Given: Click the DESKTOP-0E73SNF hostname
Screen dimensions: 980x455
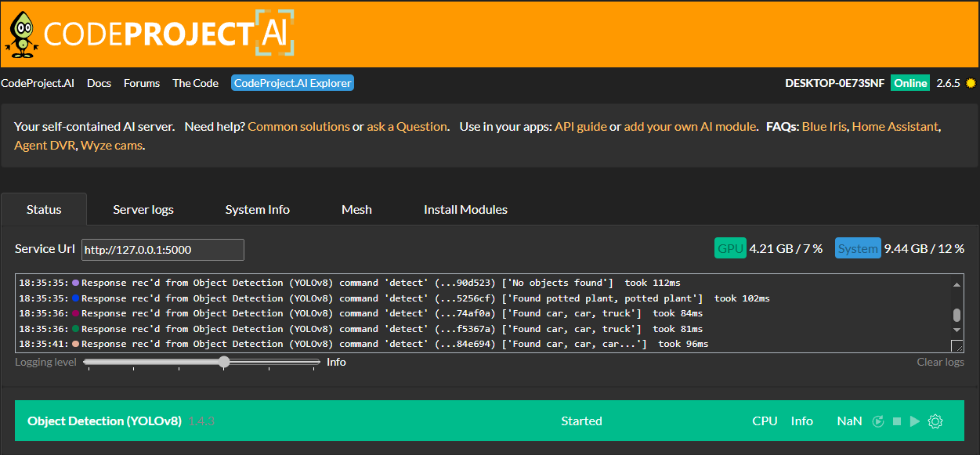Looking at the screenshot, I should pos(835,83).
